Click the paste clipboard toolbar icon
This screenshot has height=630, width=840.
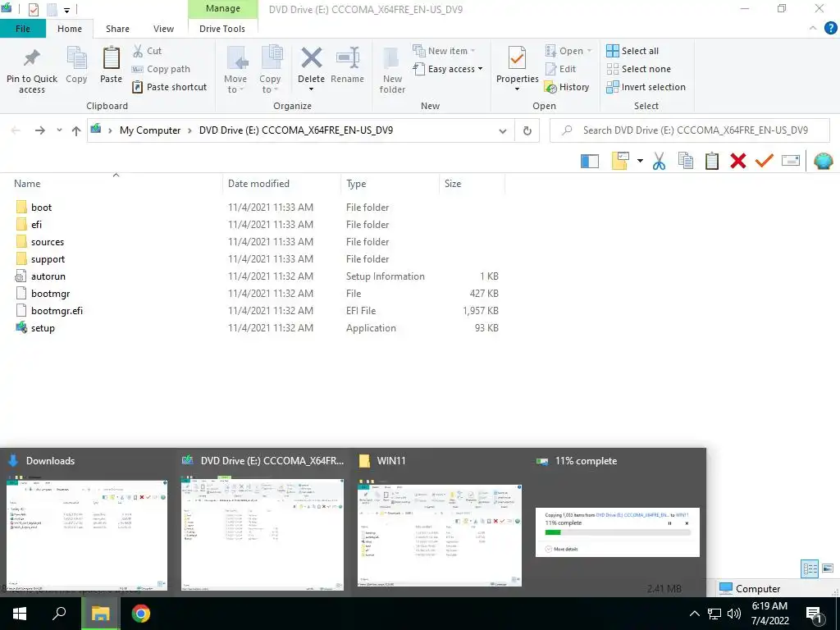[x=712, y=161]
